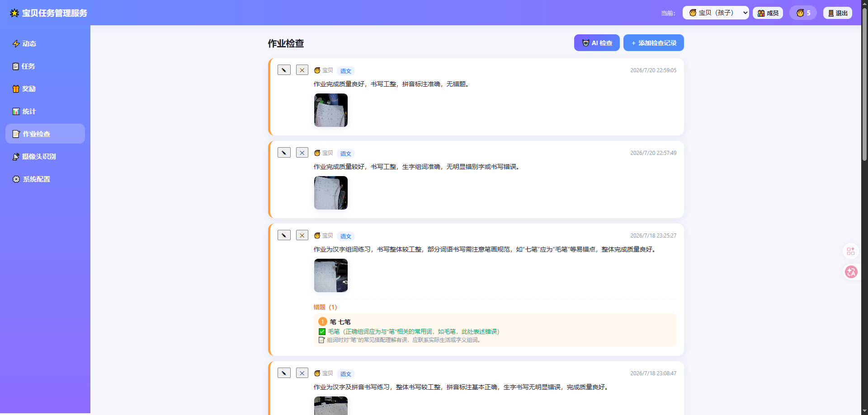Click the floating grid widget icon at right edge
Screen dimensions: 868x415
click(x=851, y=251)
